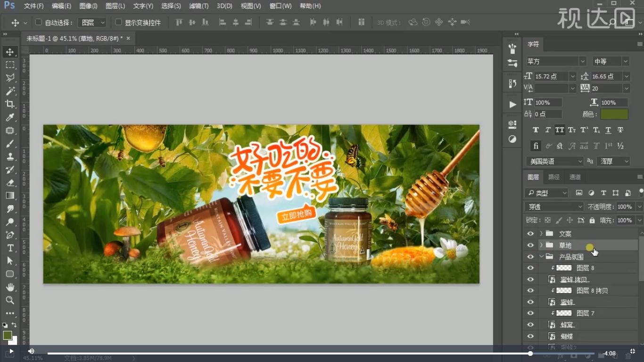The height and width of the screenshot is (362, 644).
Task: Select the Rectangular Marquee tool
Action: pyautogui.click(x=10, y=65)
